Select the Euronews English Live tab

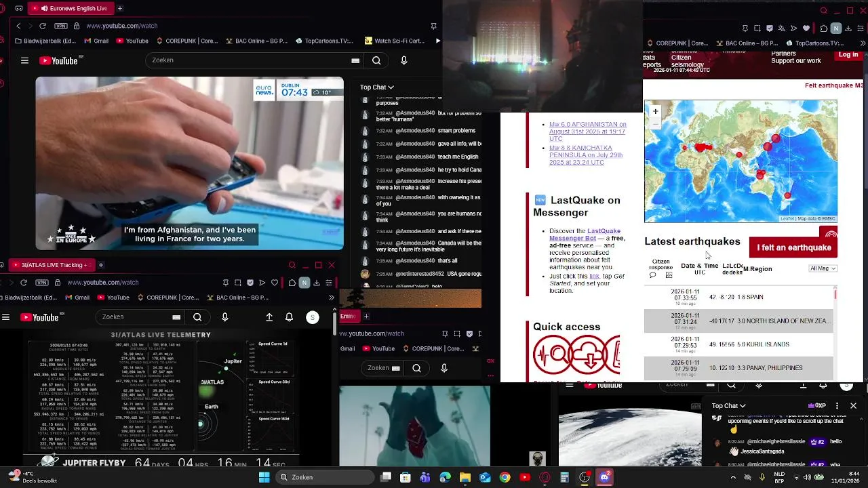point(71,8)
